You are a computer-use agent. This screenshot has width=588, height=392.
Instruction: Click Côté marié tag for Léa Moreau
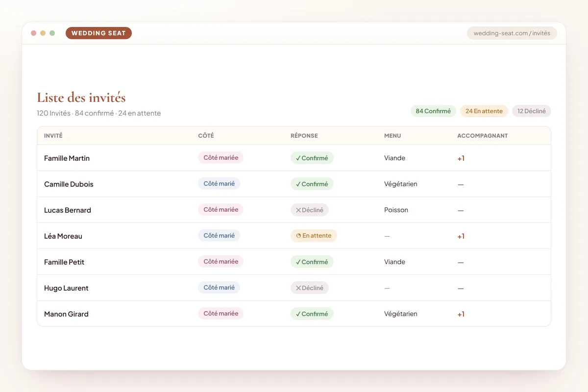[x=219, y=236]
